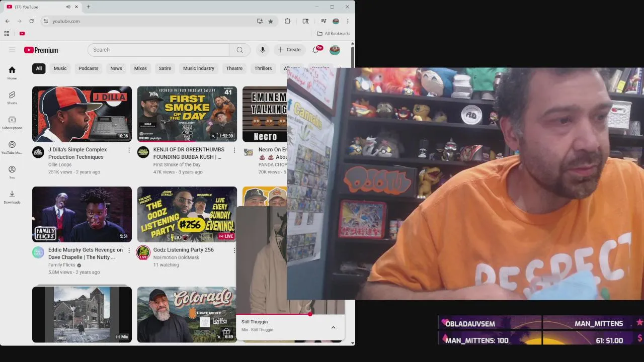Open Family Flicks channel link
Image resolution: width=644 pixels, height=362 pixels.
[62, 265]
